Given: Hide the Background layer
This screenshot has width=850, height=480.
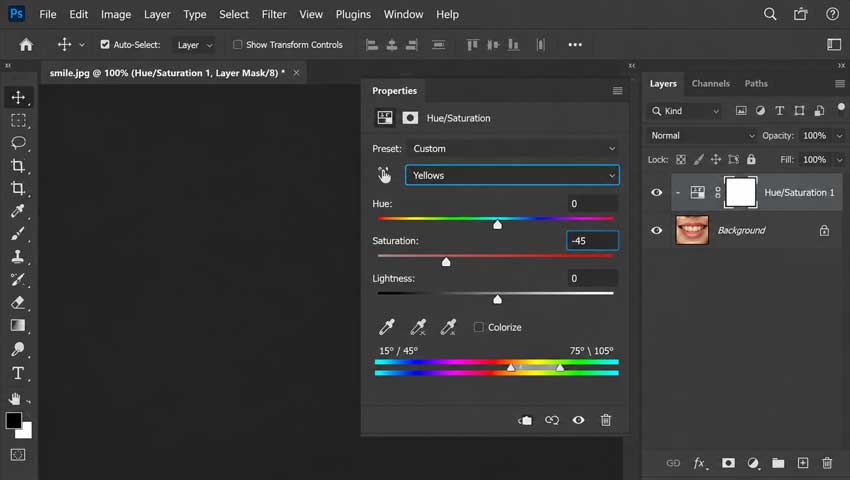Looking at the screenshot, I should pos(656,230).
